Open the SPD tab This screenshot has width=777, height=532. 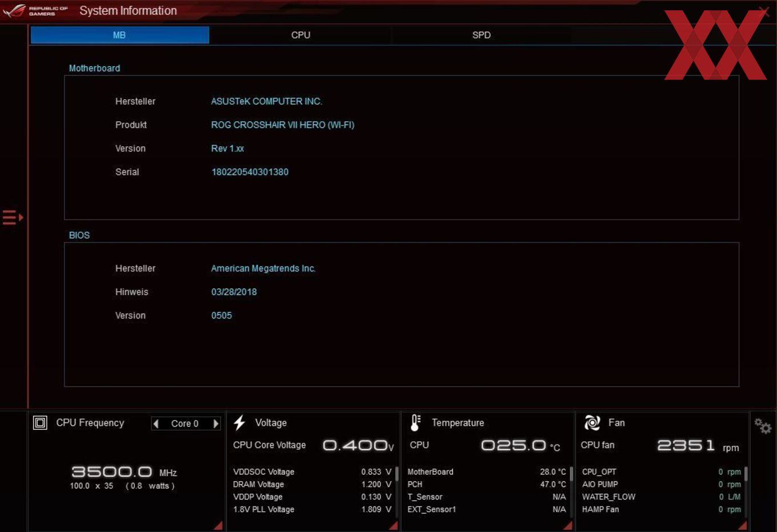click(x=481, y=35)
